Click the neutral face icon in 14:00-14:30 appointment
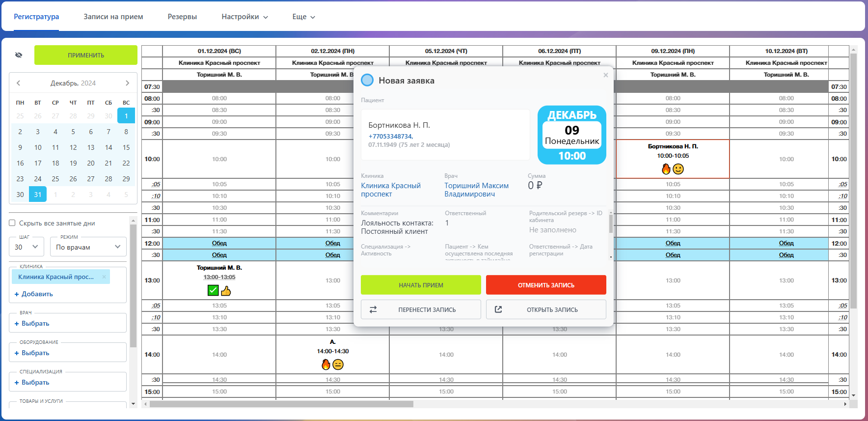The height and width of the screenshot is (421, 868). coord(338,364)
